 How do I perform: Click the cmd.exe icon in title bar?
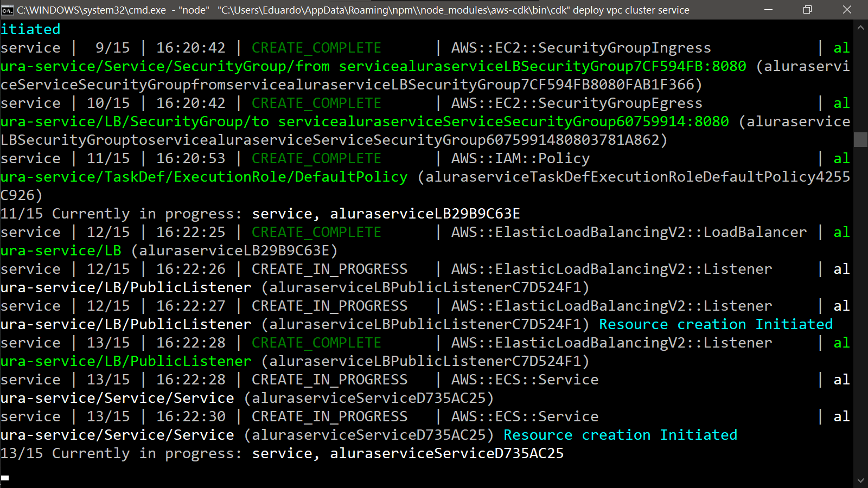(8, 10)
